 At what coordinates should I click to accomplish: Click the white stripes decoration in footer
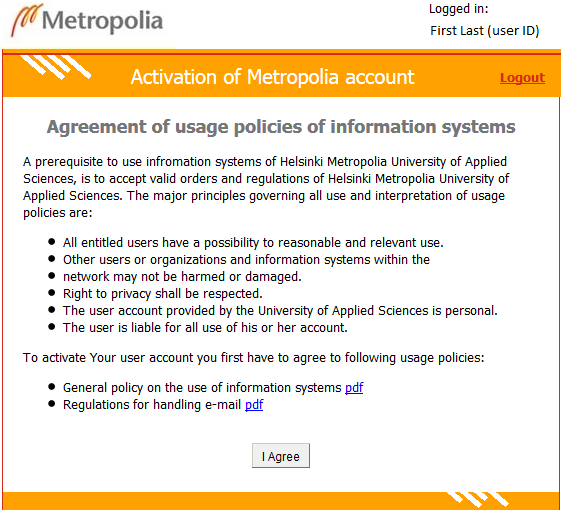tap(477, 499)
